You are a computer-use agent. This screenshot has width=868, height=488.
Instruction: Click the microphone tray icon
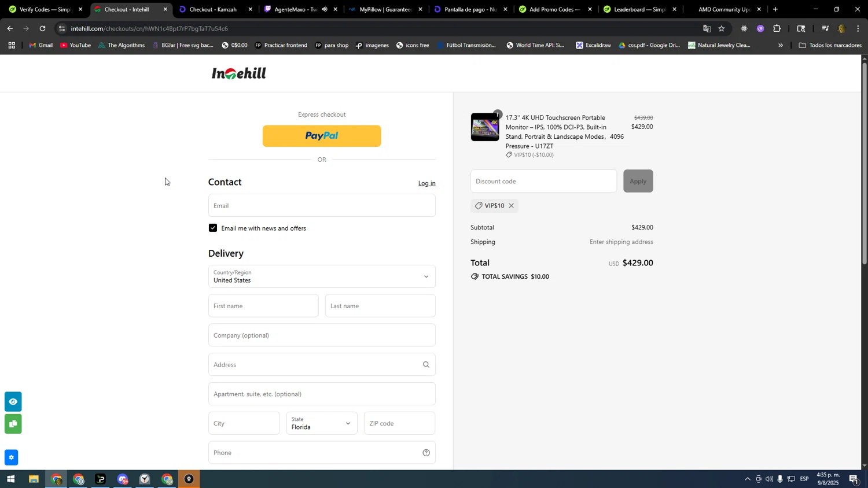point(780,479)
